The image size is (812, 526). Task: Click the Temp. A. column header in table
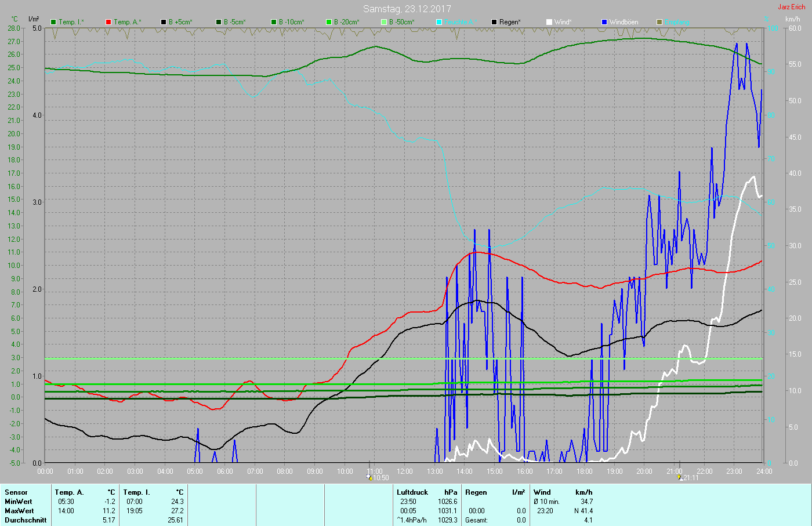(69, 492)
